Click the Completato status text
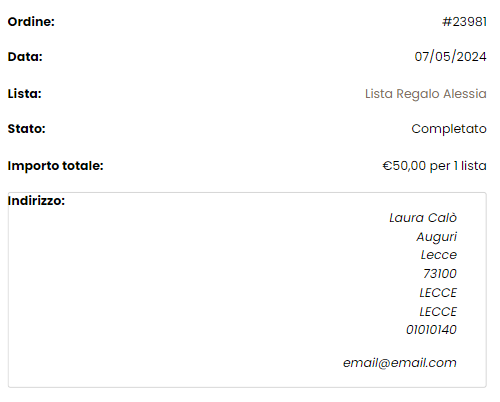Viewport: 500px width, 402px height. coord(449,129)
